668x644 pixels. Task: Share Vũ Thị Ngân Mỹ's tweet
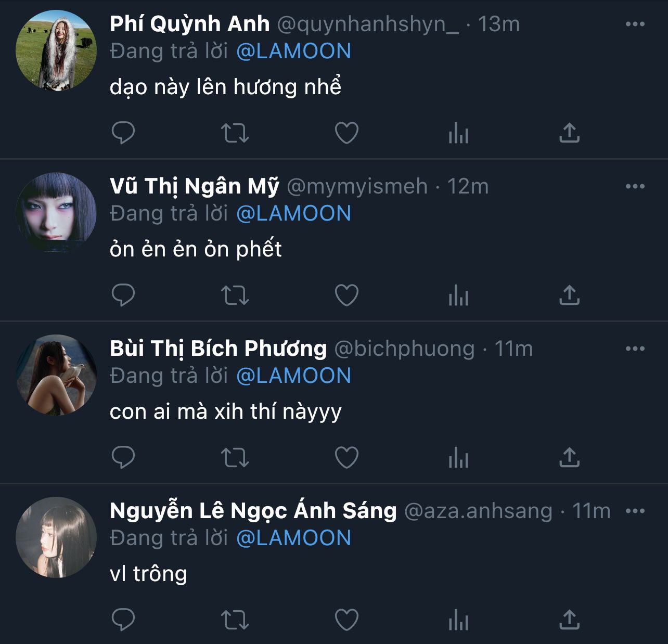[569, 295]
